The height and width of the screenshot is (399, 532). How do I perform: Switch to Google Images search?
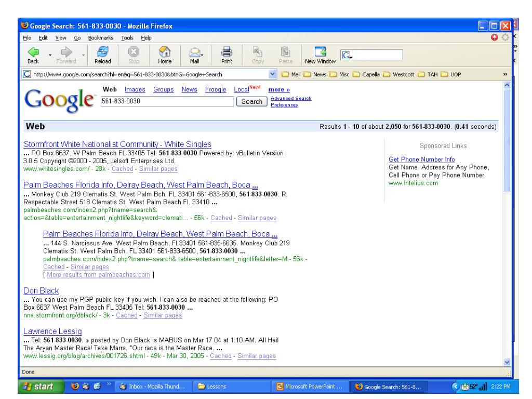point(135,89)
